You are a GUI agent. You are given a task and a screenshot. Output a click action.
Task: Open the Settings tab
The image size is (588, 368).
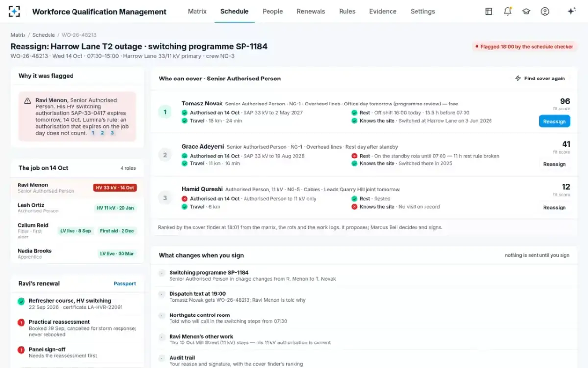(422, 11)
